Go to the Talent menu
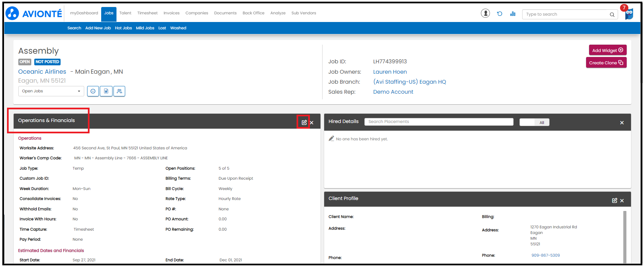This screenshot has height=267, width=644. click(125, 13)
